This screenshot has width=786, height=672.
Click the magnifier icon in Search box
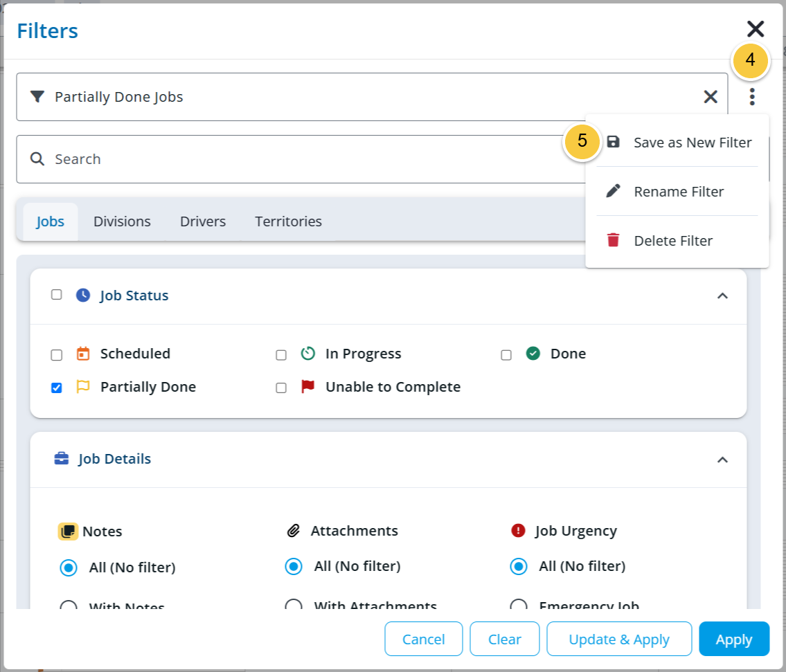pos(37,159)
